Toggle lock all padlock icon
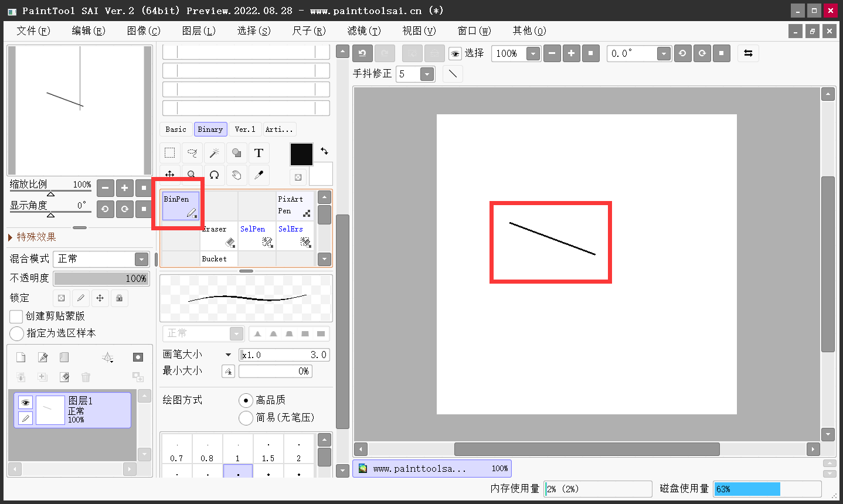Screen dimensions: 843x504 coord(119,298)
